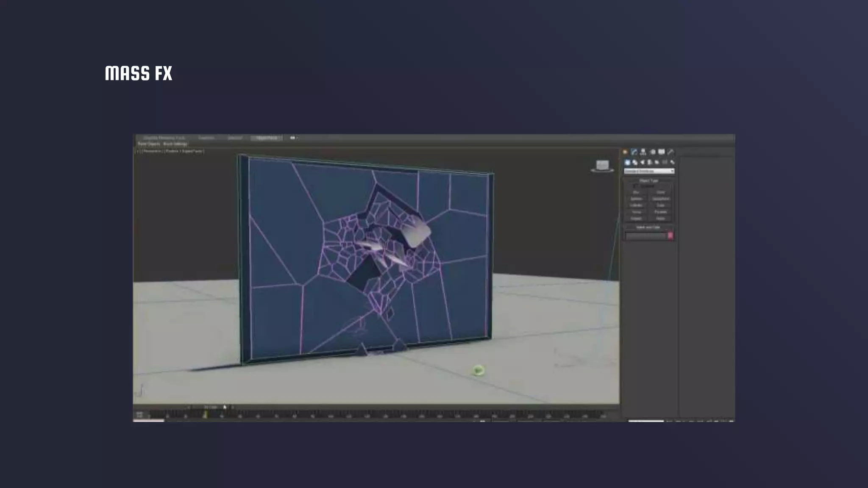Switch to the Modify panel icon

(634, 152)
